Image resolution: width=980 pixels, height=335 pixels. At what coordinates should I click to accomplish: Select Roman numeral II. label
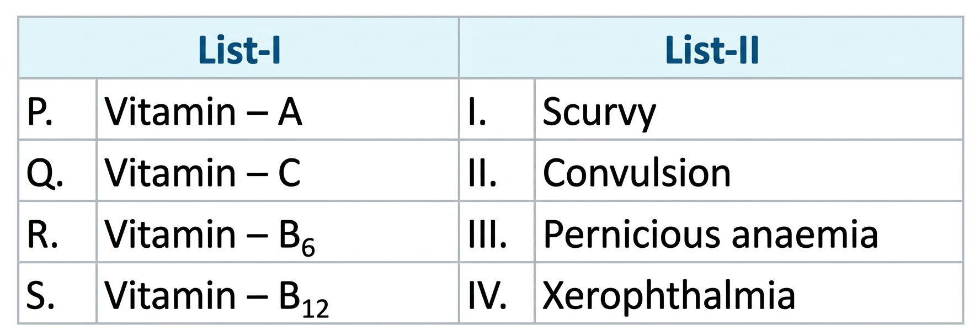(x=482, y=173)
